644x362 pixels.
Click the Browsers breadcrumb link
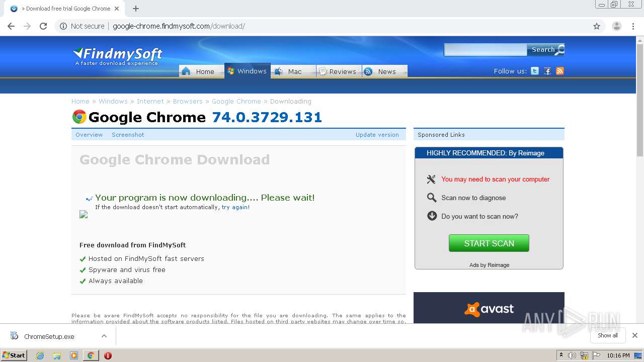tap(188, 101)
